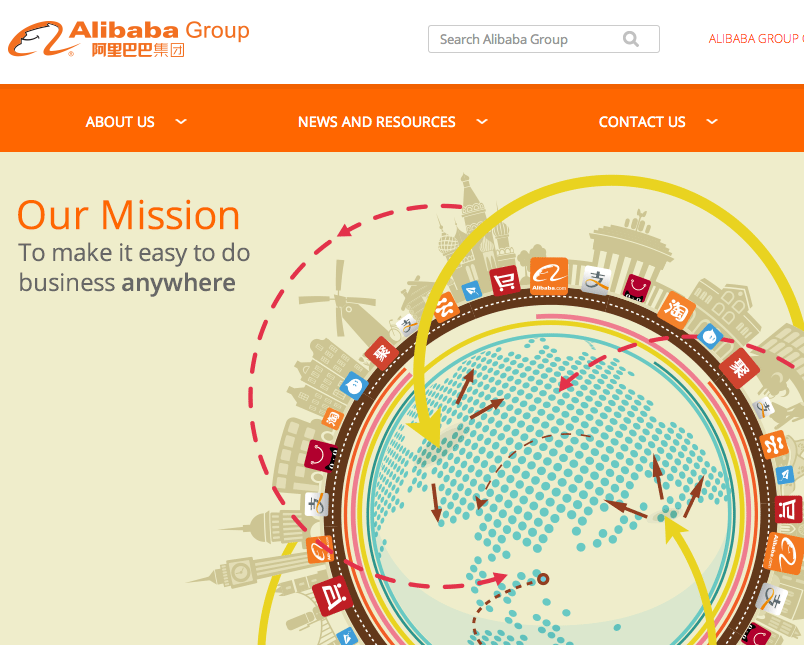Viewport: 804px width, 645px height.
Task: Click the blue chat bubble icon on the left of the ring
Action: click(x=354, y=386)
